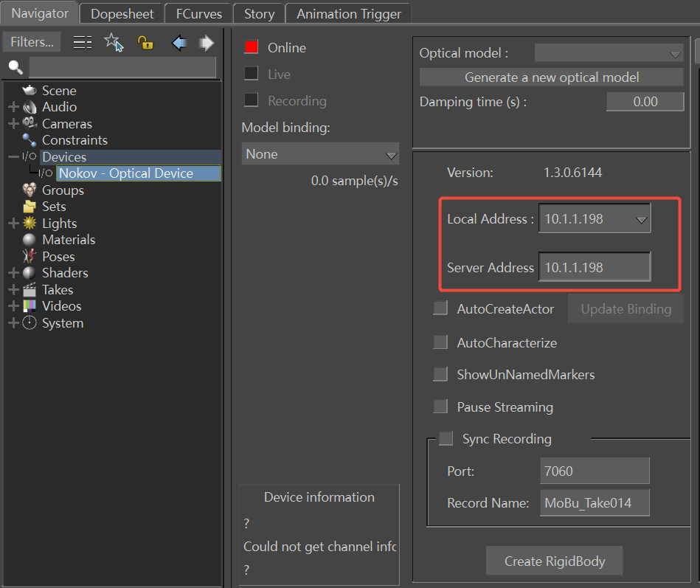Click the Poses figure icon
The width and height of the screenshot is (700, 588).
pos(30,256)
